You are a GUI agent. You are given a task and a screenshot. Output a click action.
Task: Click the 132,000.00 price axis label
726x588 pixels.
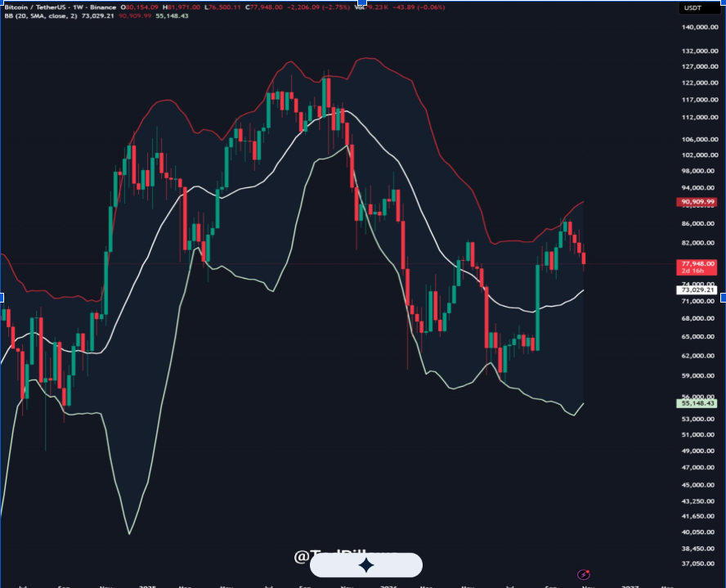tap(700, 51)
